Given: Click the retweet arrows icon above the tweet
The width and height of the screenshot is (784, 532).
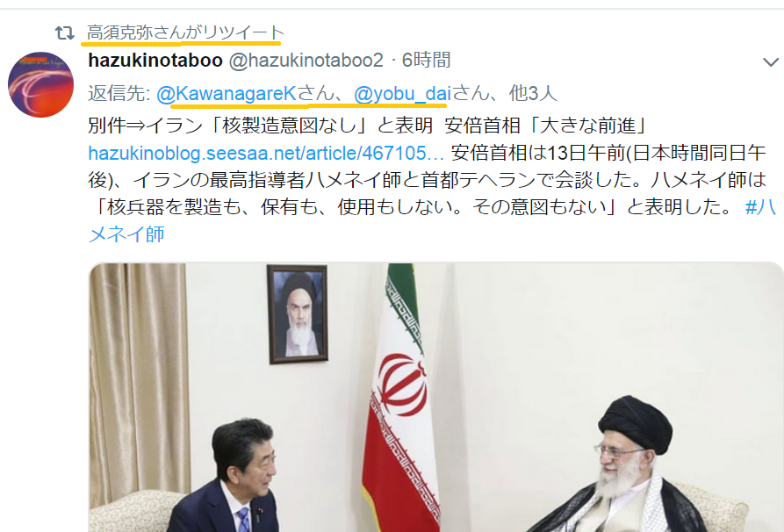Looking at the screenshot, I should point(65,33).
